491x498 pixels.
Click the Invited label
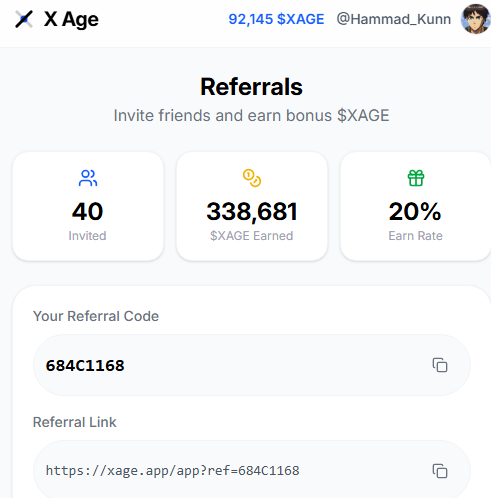coord(87,236)
